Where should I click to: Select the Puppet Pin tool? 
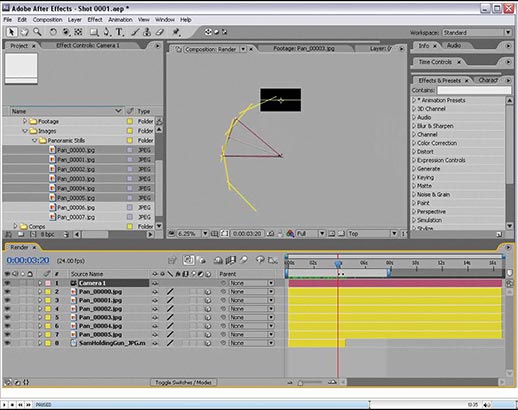[176, 32]
